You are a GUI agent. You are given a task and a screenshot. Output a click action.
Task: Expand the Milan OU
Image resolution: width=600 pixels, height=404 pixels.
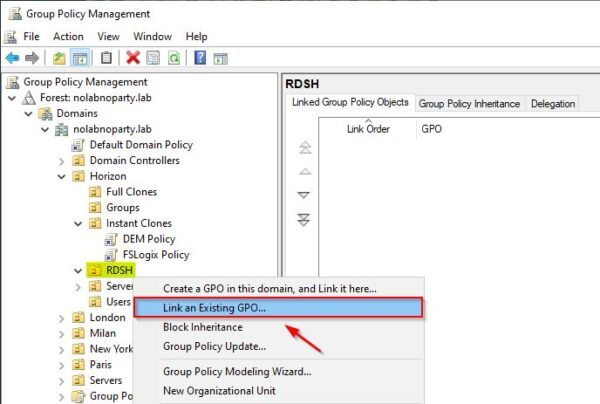tap(62, 334)
